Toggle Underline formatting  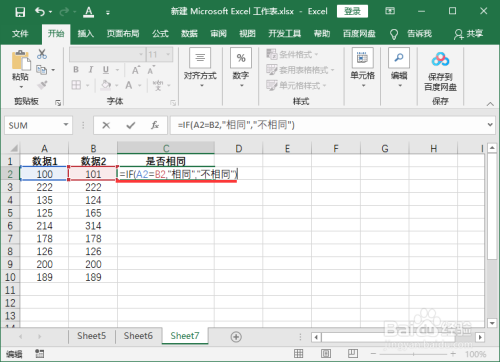point(106,70)
